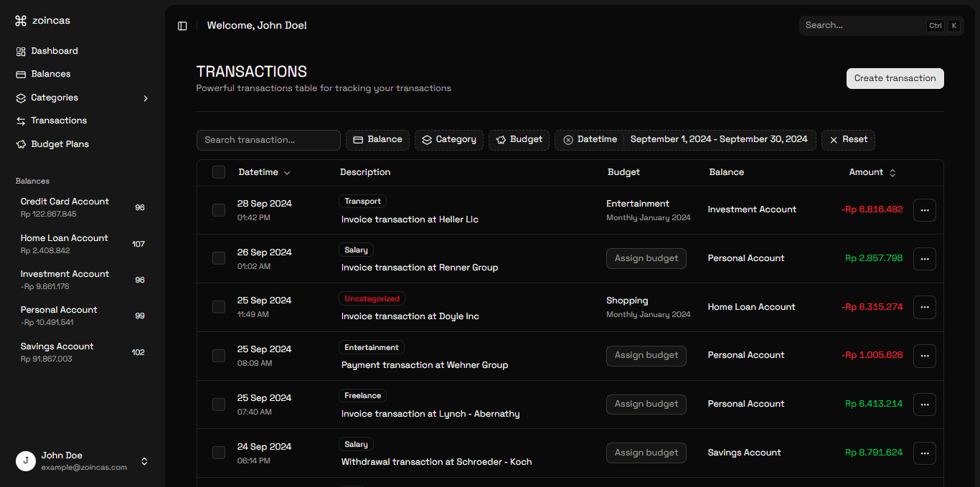Open actions menu for Renner Group transaction
This screenshot has height=487, width=980.
(924, 259)
